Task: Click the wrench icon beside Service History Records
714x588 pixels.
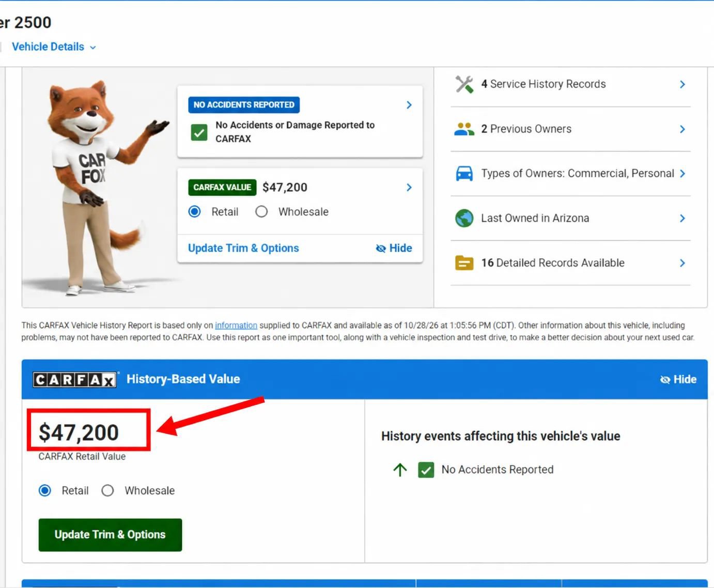Action: point(464,84)
